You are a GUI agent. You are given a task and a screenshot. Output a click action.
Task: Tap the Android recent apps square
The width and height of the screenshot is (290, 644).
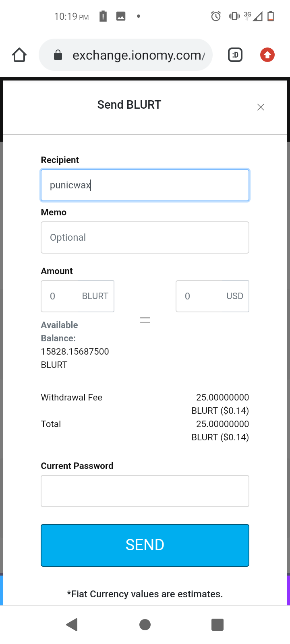coord(217,625)
